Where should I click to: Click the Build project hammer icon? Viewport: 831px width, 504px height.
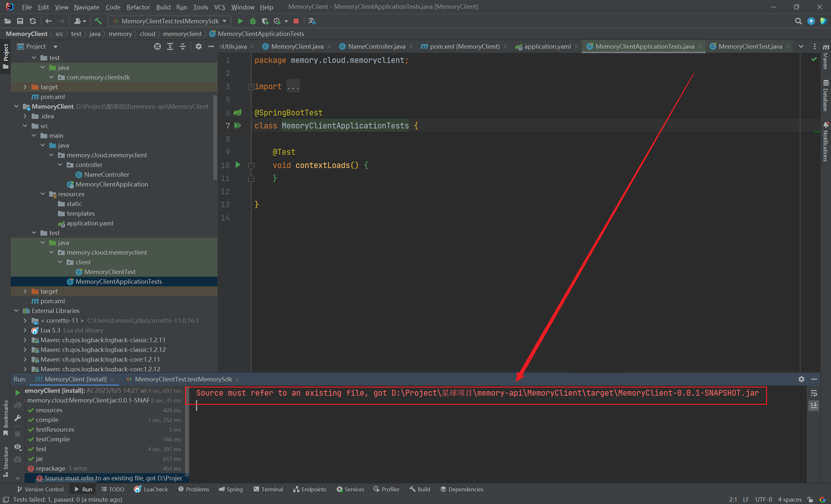click(x=98, y=21)
